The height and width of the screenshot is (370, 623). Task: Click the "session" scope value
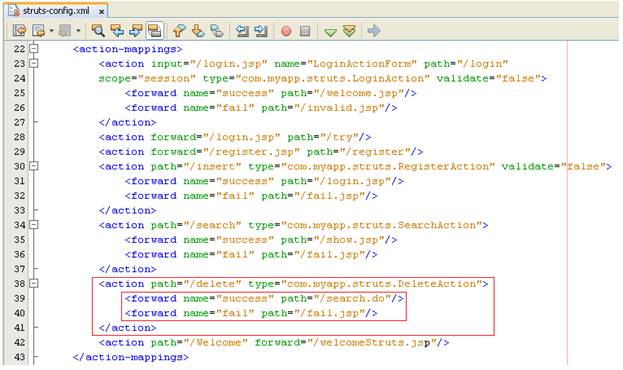pos(167,78)
